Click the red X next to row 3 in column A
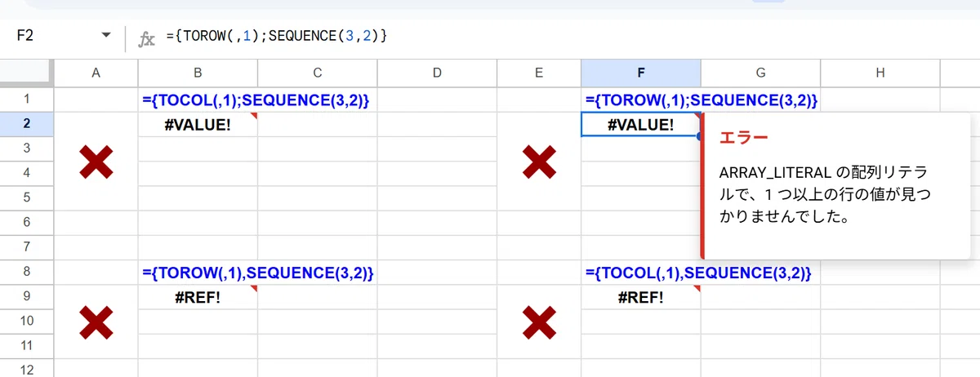 click(x=96, y=162)
